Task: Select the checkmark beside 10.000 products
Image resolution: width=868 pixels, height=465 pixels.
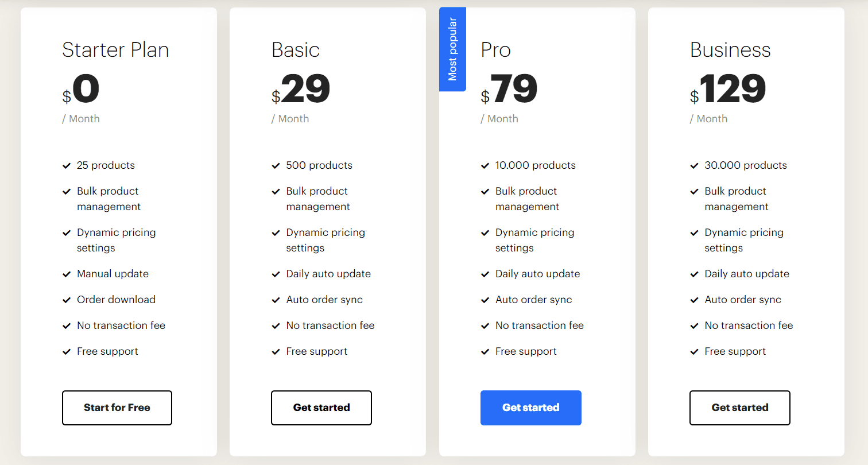Action: (x=485, y=165)
